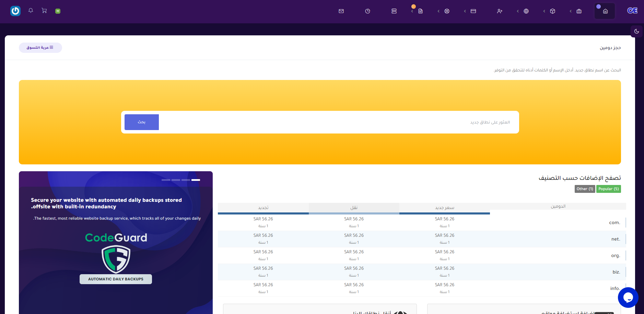Screen dimensions: 644x314
Task: Open the notifications bell icon
Action: (x=31, y=11)
